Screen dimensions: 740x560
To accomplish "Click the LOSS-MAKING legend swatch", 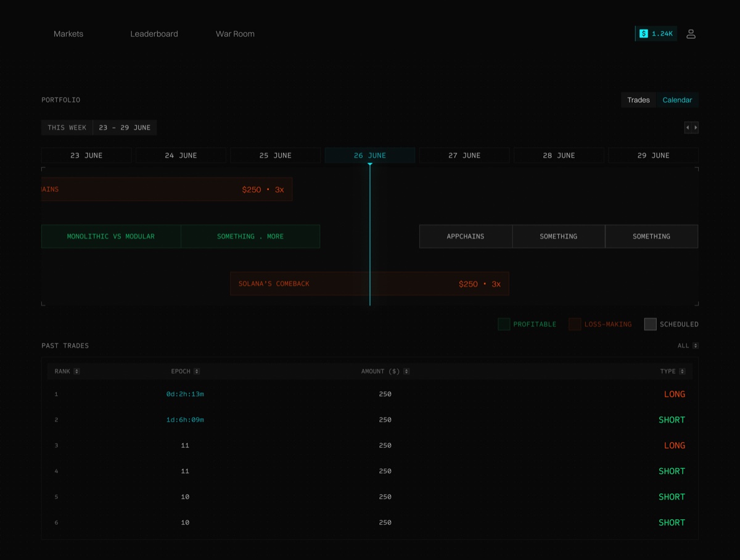I will 575,324.
